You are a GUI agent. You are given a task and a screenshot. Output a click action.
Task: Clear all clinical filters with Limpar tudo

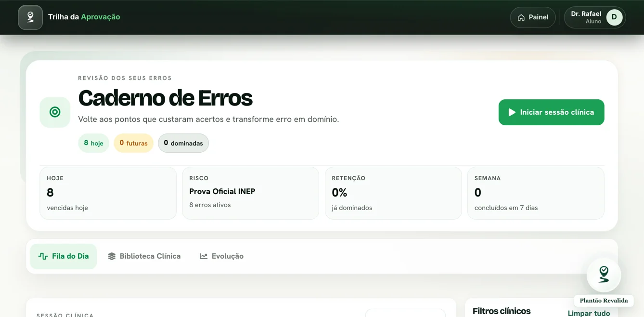click(589, 313)
